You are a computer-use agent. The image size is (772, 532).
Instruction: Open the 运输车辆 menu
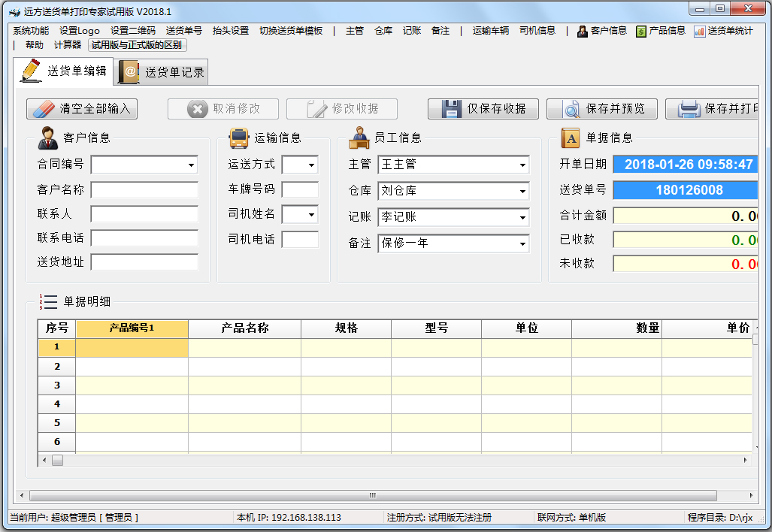tap(490, 31)
